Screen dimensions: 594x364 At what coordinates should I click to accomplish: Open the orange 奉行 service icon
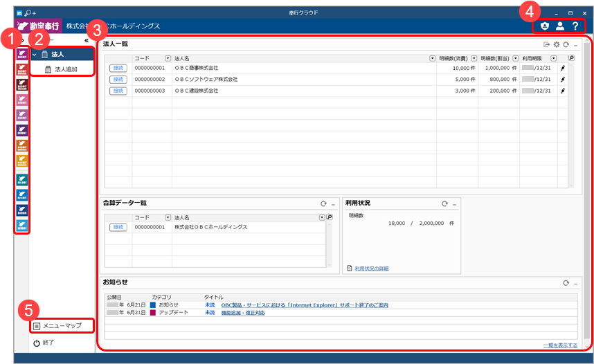[x=22, y=145]
